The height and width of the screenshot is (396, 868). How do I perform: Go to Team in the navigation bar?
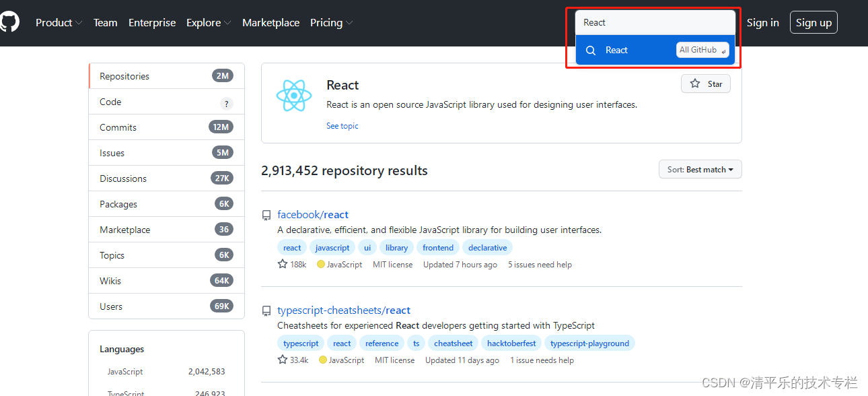coord(105,23)
